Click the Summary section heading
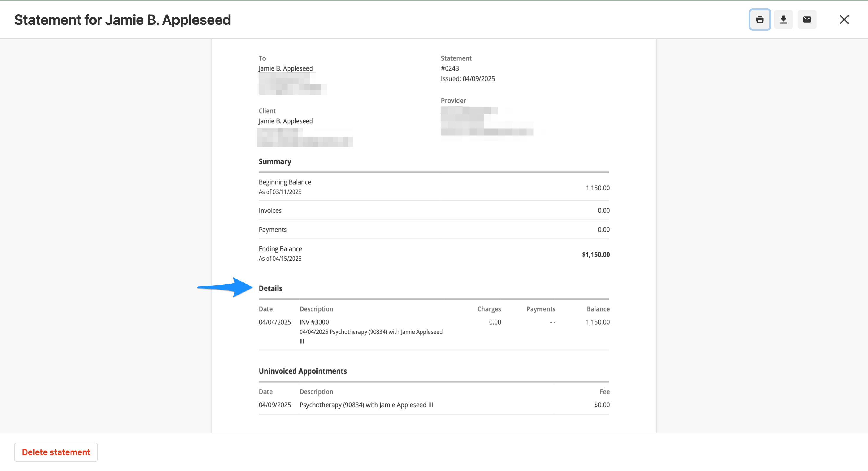 coord(275,162)
